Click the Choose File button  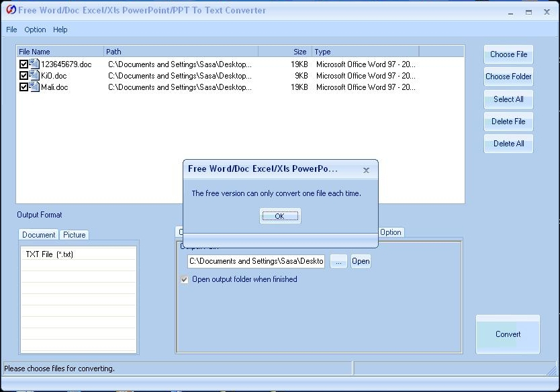click(508, 54)
